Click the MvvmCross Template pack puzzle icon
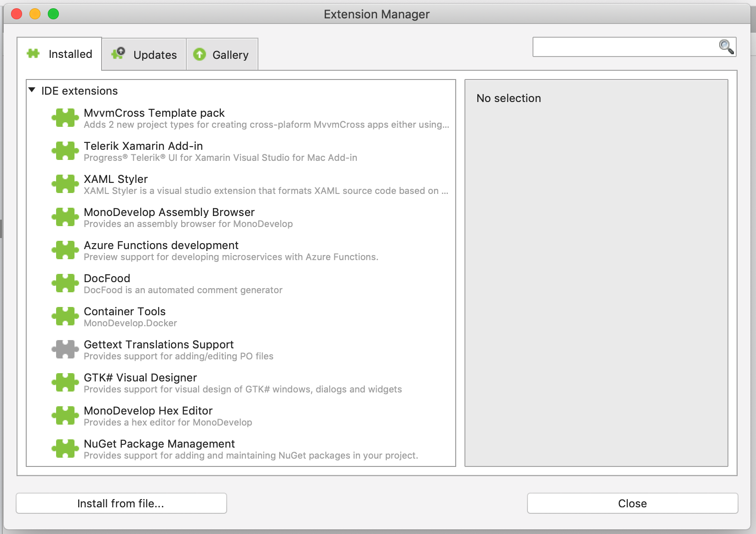 [65, 118]
